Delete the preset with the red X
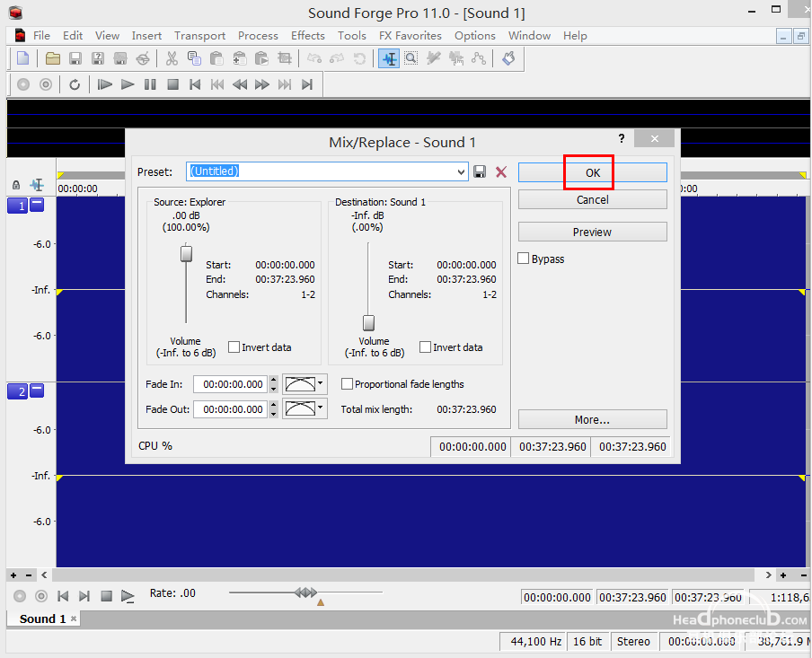Image resolution: width=812 pixels, height=658 pixels. (x=501, y=171)
